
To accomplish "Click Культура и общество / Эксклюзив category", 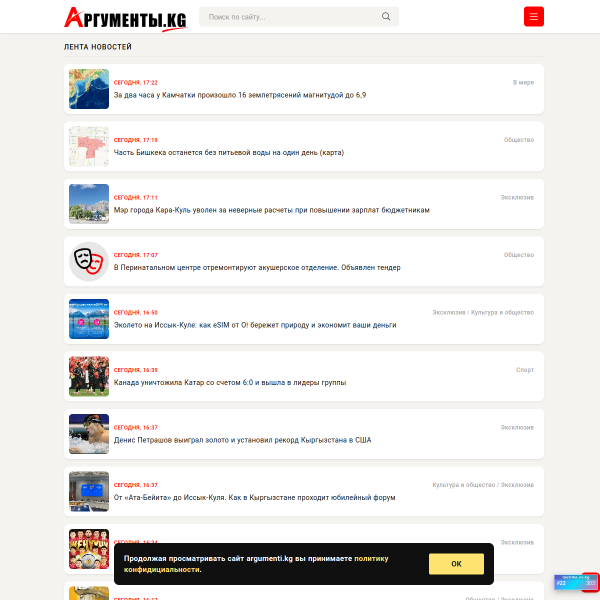I will click(483, 485).
